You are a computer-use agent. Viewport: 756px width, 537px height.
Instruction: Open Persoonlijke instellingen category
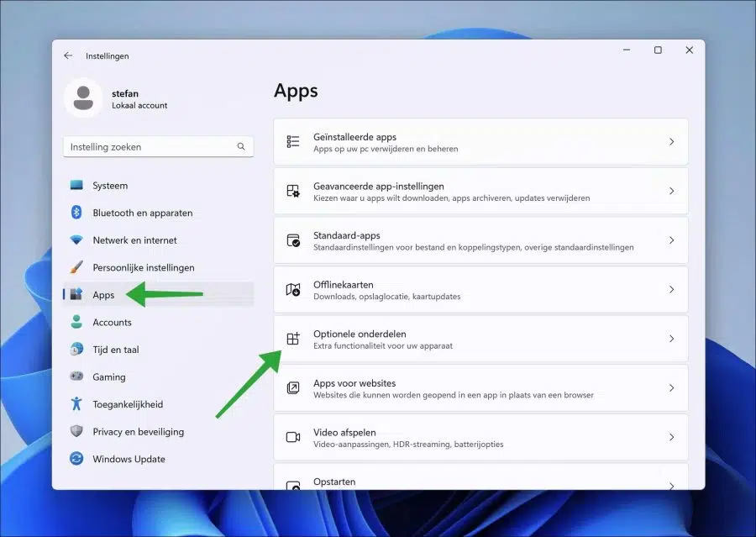(159, 267)
